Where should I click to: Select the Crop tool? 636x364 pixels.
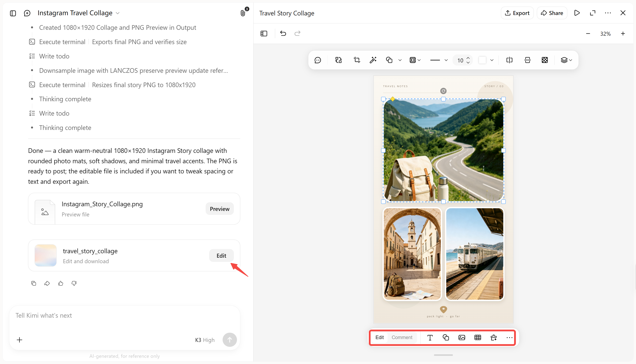[357, 60]
